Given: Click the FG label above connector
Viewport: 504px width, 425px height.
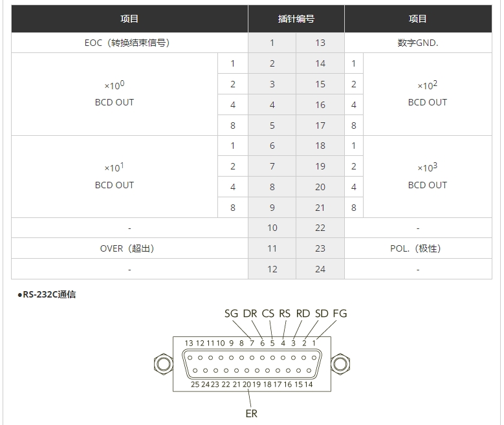Looking at the screenshot, I should click(x=340, y=314).
